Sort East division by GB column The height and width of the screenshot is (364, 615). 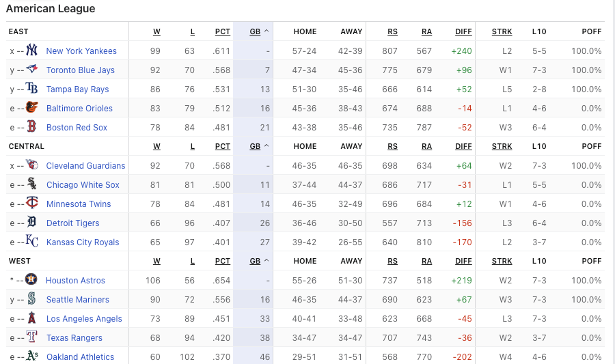pos(255,31)
